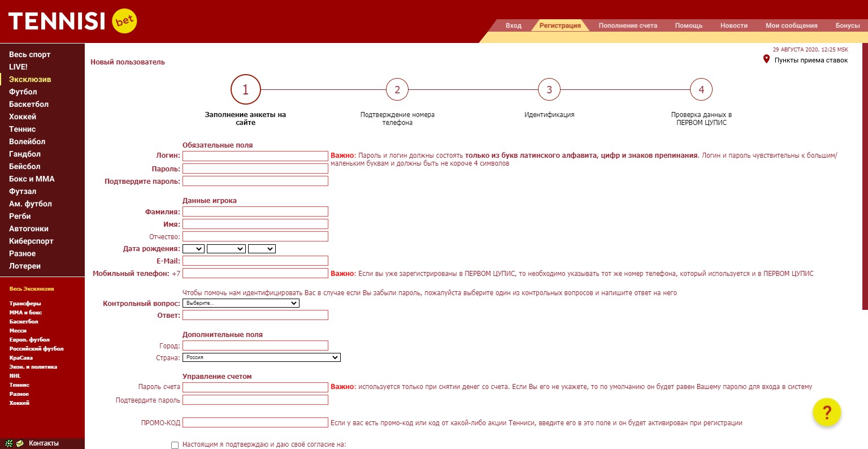Click the Пароль счета input field
Viewport: 868px width, 449px height.
click(x=255, y=387)
